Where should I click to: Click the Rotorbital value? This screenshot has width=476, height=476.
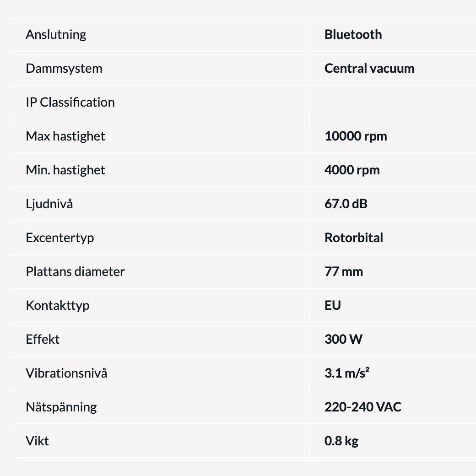354,238
